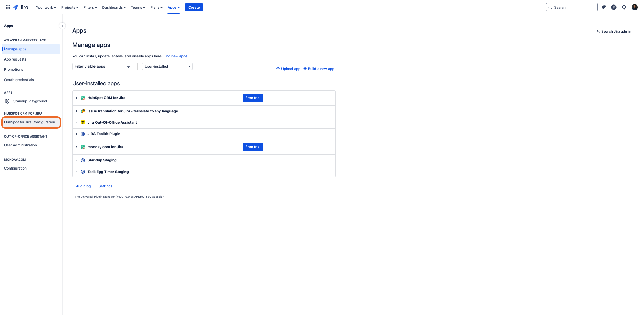This screenshot has height=315, width=644.
Task: Expand the Issue translation for Jira row
Action: click(x=77, y=111)
